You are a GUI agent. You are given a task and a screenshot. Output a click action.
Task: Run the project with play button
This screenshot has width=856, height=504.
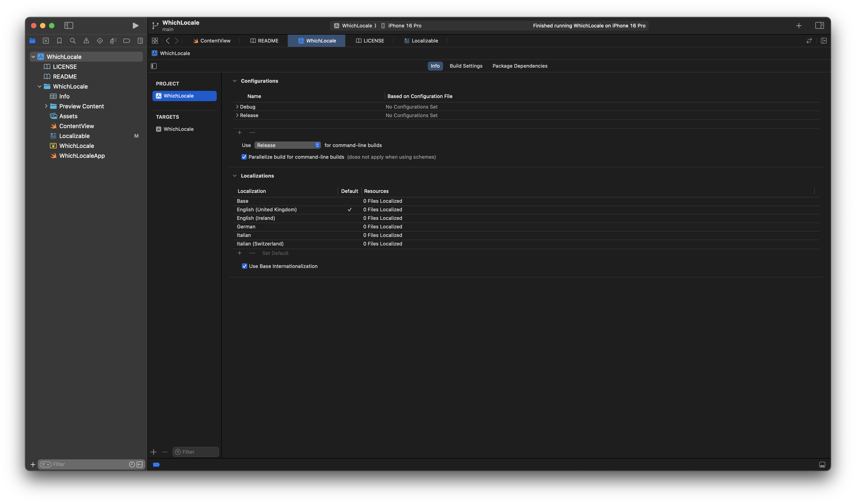point(135,25)
